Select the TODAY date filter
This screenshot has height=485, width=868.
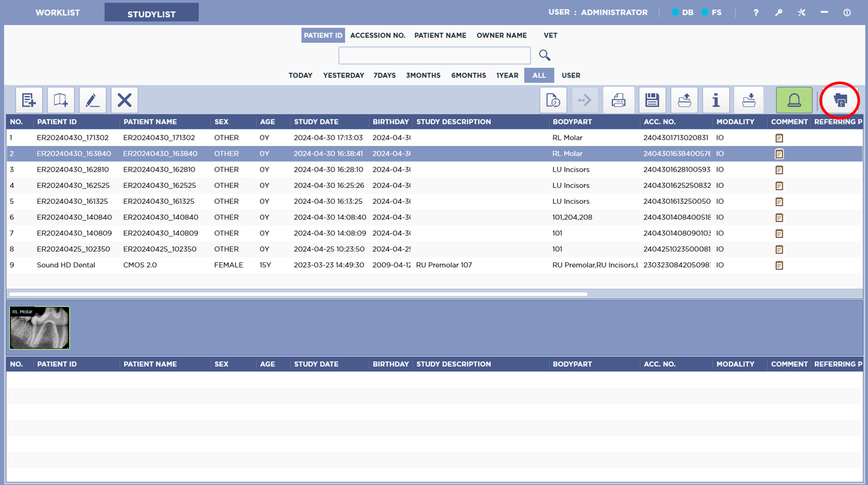[301, 76]
